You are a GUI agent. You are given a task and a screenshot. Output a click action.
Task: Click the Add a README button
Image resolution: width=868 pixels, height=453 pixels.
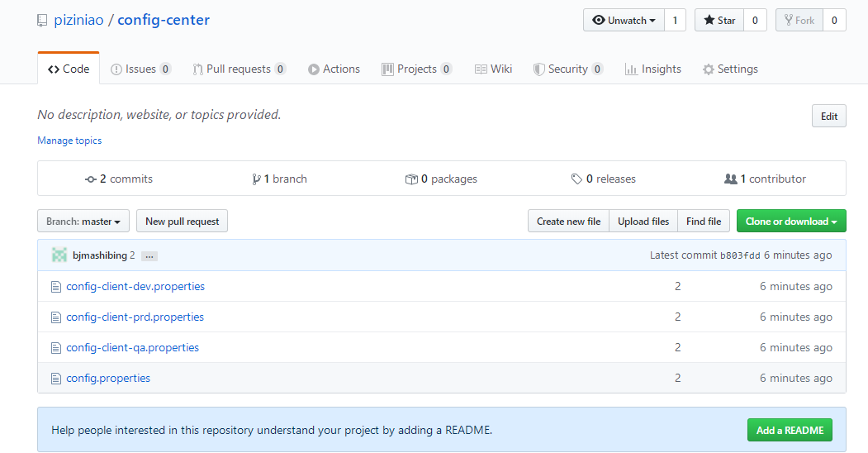pyautogui.click(x=790, y=430)
